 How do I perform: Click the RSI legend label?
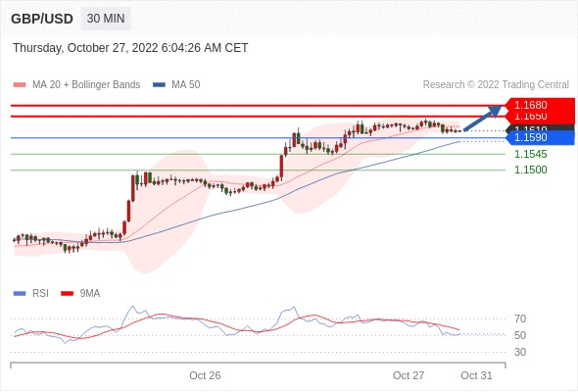point(40,294)
